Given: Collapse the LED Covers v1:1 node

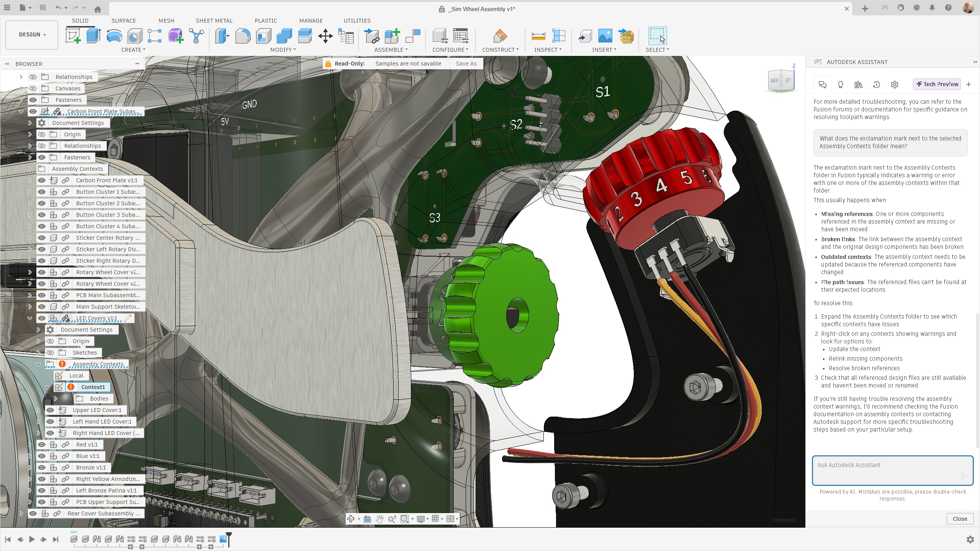Looking at the screenshot, I should pyautogui.click(x=30, y=318).
